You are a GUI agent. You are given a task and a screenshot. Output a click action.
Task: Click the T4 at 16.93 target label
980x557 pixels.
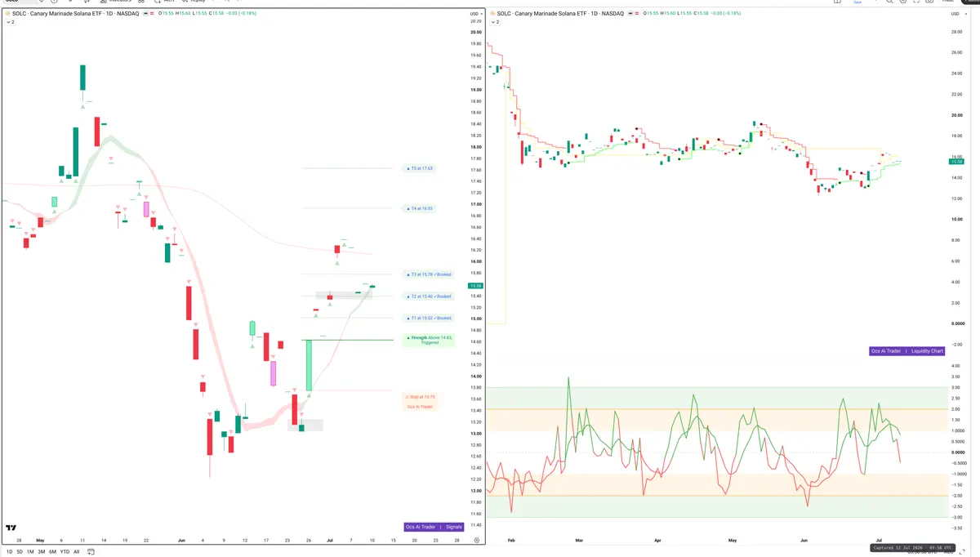tap(420, 208)
